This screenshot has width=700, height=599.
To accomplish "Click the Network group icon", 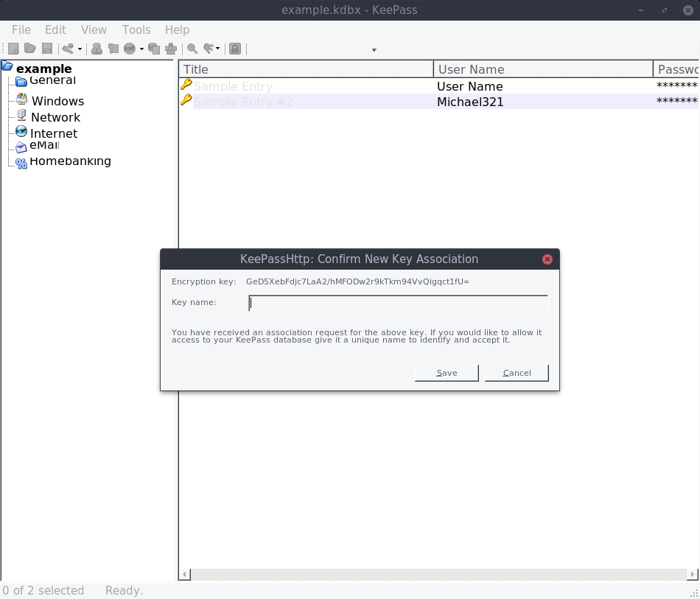I will (21, 115).
